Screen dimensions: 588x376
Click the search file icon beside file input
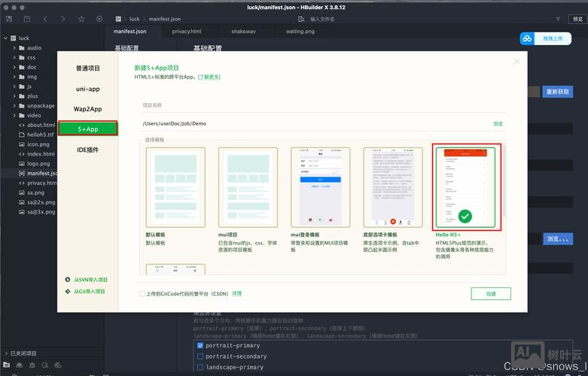[x=301, y=19]
